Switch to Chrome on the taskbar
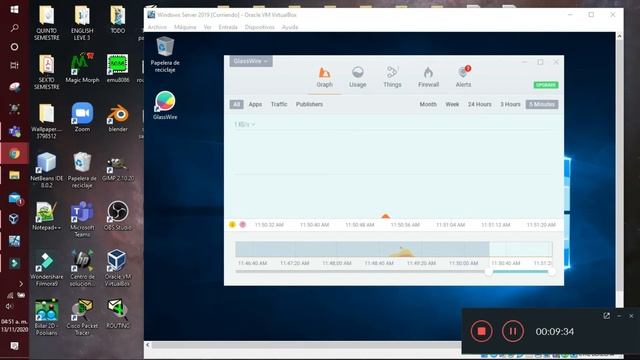The width and height of the screenshot is (640, 360). 14,153
